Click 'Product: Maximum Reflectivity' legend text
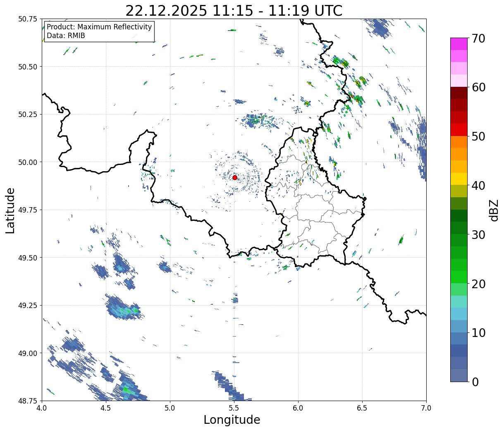 [x=99, y=27]
